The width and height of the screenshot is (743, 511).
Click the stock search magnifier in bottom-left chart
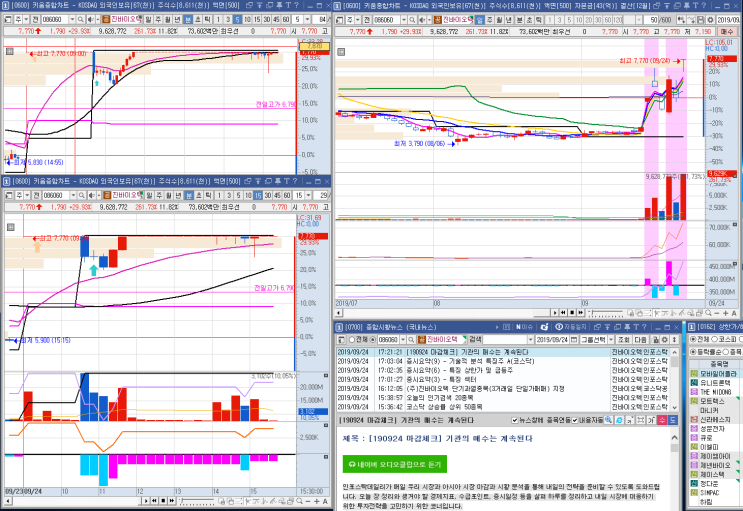[82, 195]
